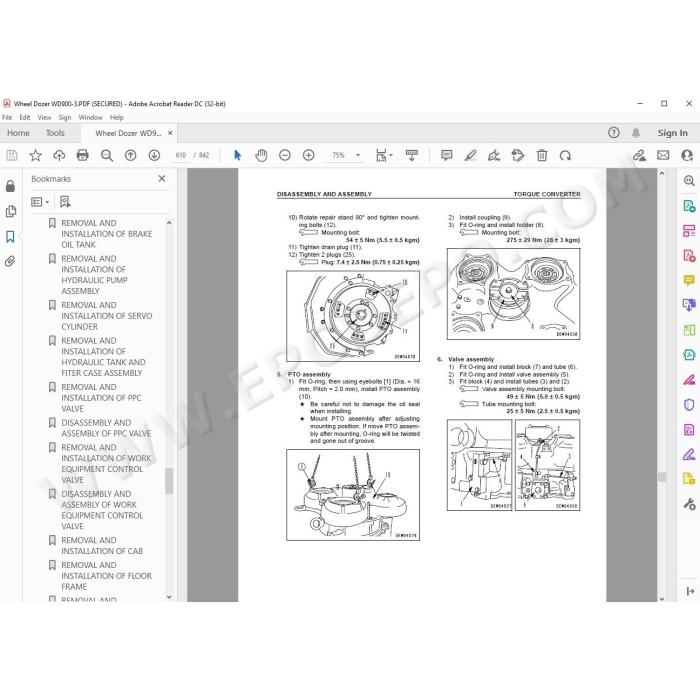Close the Wheel Dozer document tab
The image size is (700, 700).
(170, 133)
